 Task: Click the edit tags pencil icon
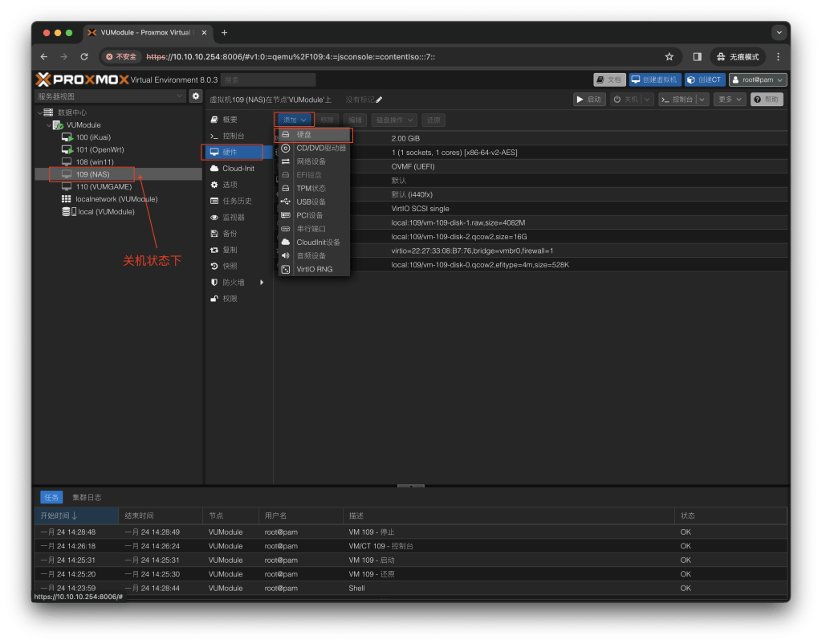[x=379, y=100]
